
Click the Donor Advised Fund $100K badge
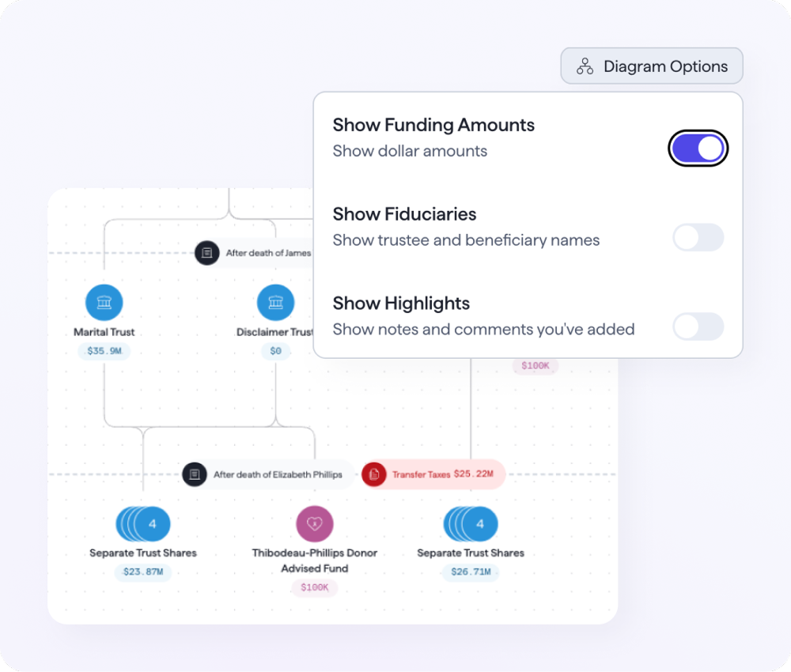tap(315, 587)
